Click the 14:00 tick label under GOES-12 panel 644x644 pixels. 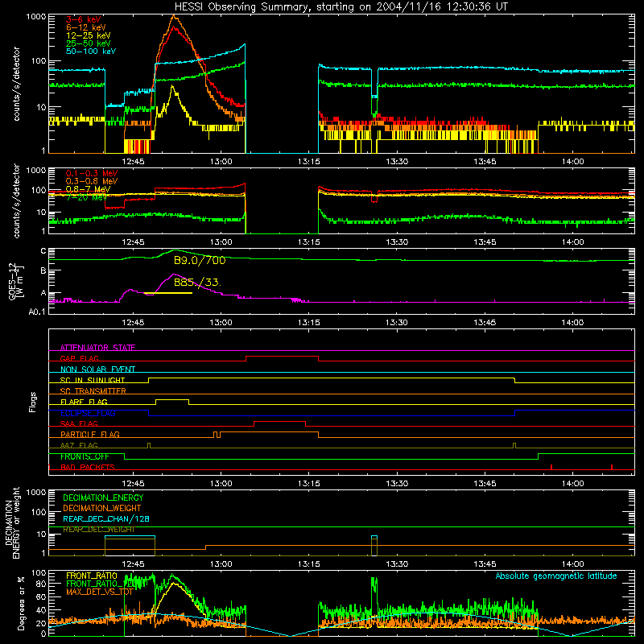(572, 323)
